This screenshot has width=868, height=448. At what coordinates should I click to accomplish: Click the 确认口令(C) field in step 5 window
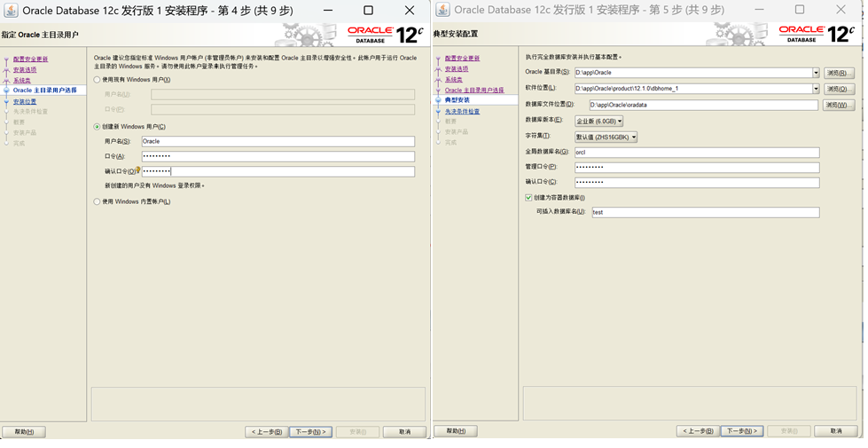click(697, 182)
